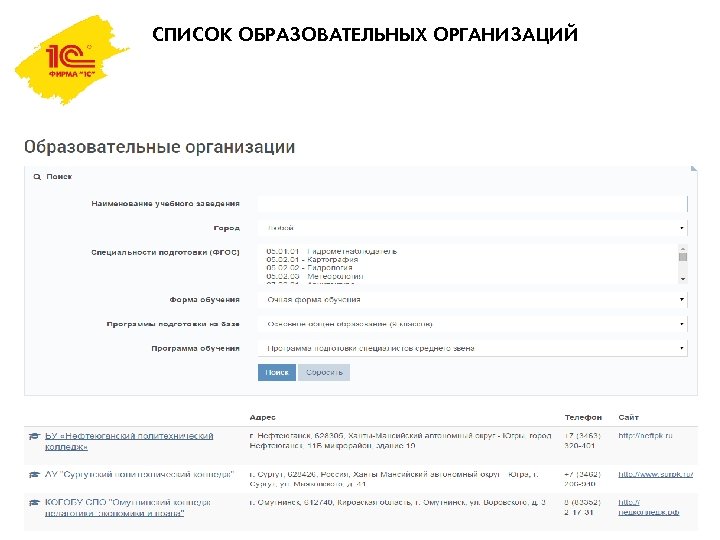Click the Поиск panel header text
Screen dimensions: 720x540
click(x=59, y=177)
